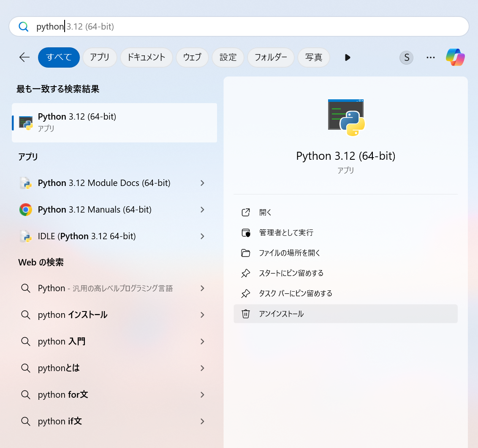478x448 pixels.
Task: Click the trash icon for アンインストール
Action: [246, 314]
